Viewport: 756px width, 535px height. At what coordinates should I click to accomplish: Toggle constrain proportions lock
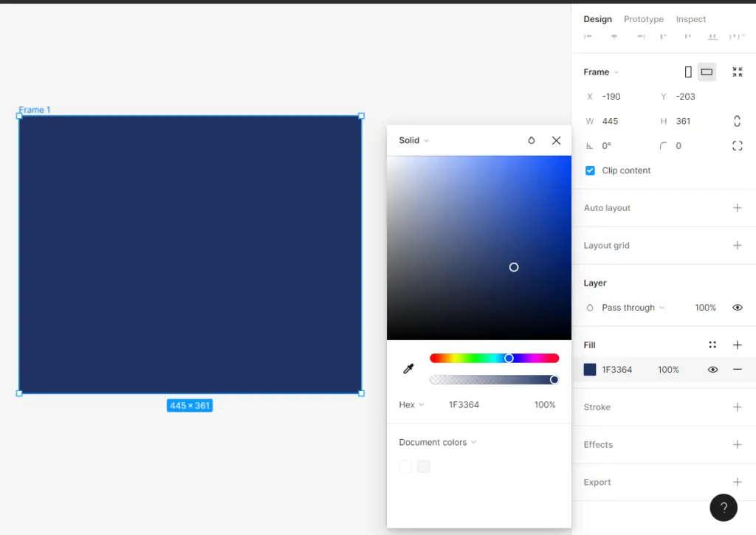coord(737,122)
